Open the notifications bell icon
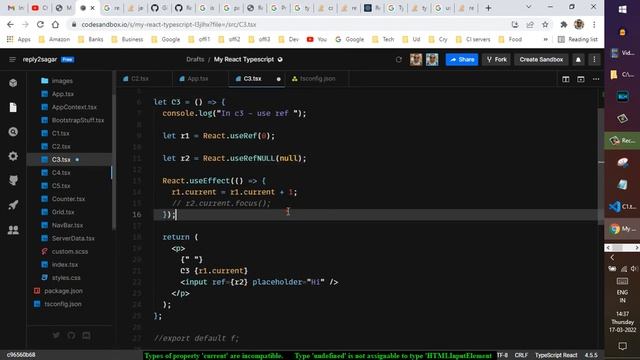 coord(578,60)
